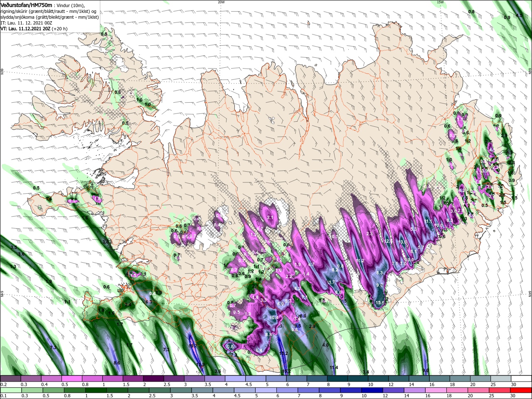The image size is (532, 399).
Task: Click the 13.9 value in the southwest
Action: coord(200,365)
